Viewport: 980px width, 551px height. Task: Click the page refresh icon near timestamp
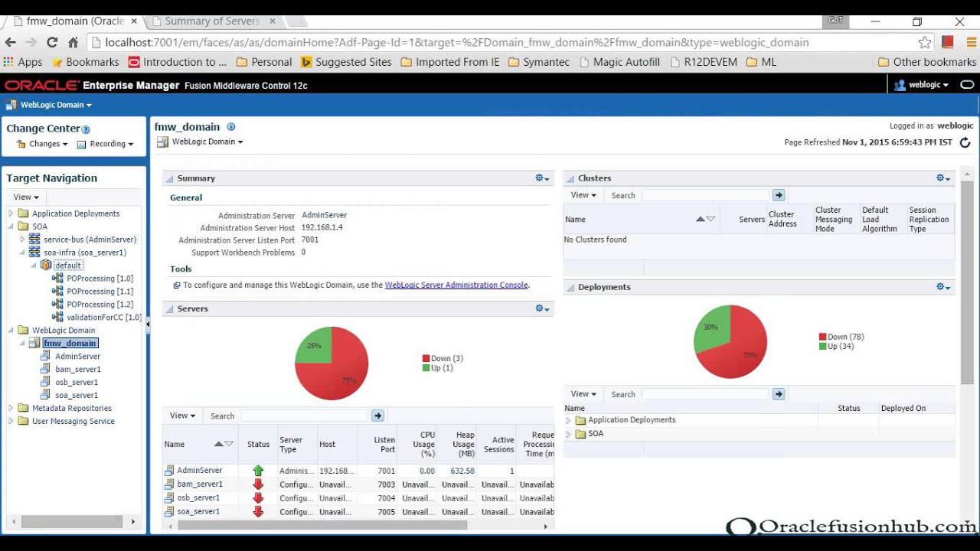(965, 142)
